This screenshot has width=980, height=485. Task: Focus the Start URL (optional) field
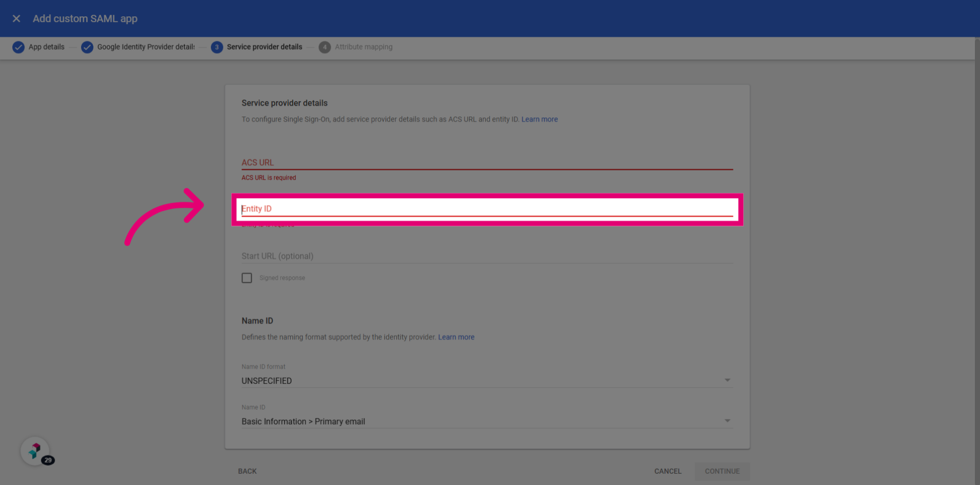pyautogui.click(x=487, y=256)
